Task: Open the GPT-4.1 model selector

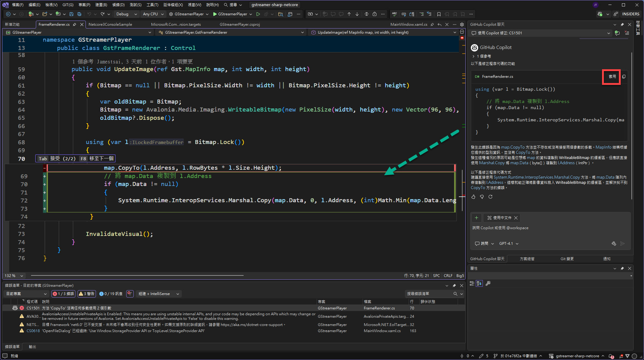Action: coord(509,244)
